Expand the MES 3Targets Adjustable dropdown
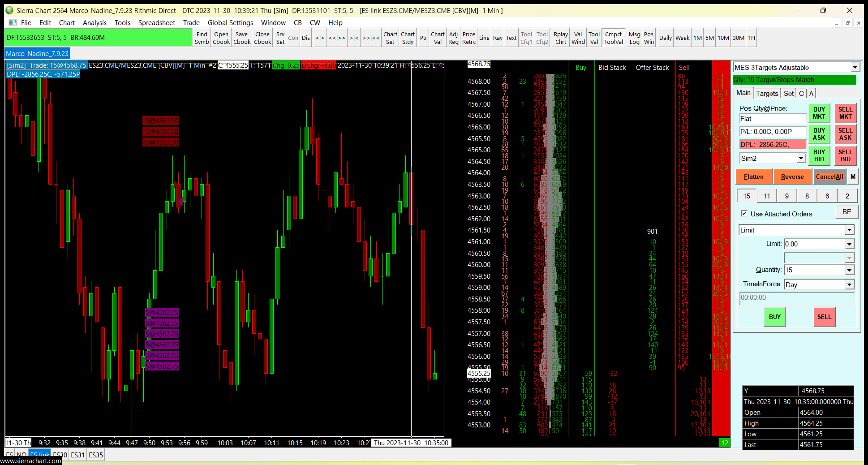The image size is (868, 465). point(855,67)
